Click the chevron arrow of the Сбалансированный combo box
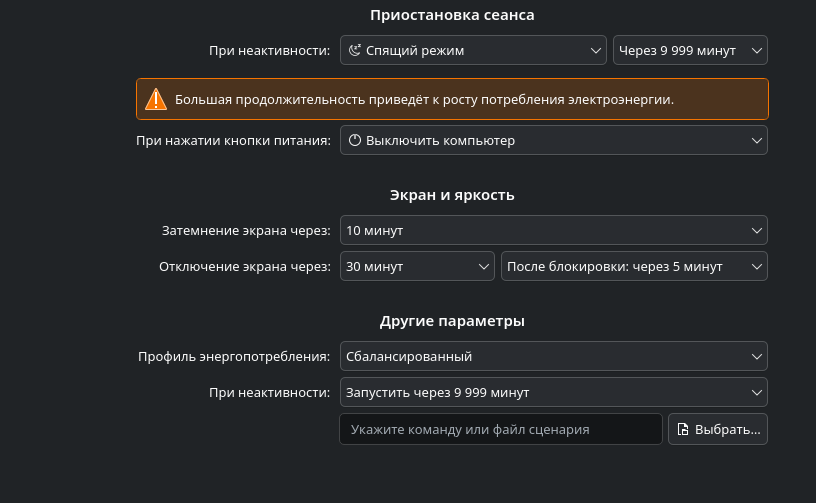This screenshot has width=816, height=503. 756,356
